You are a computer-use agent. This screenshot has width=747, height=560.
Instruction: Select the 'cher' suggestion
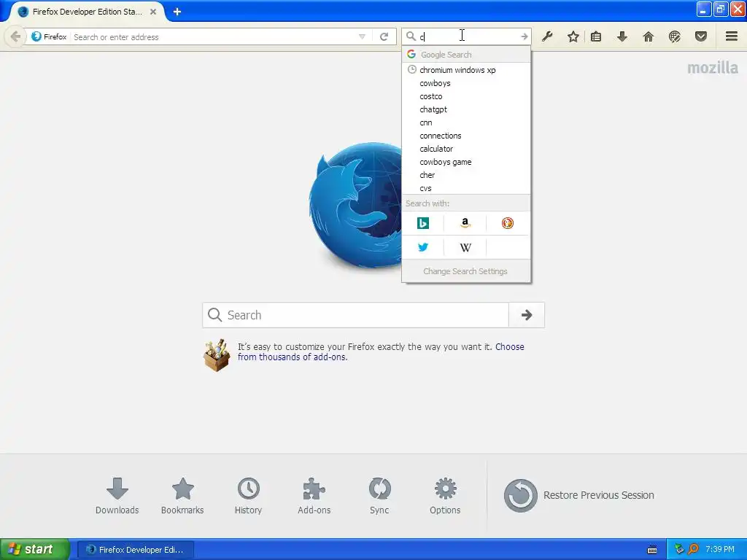point(466,175)
